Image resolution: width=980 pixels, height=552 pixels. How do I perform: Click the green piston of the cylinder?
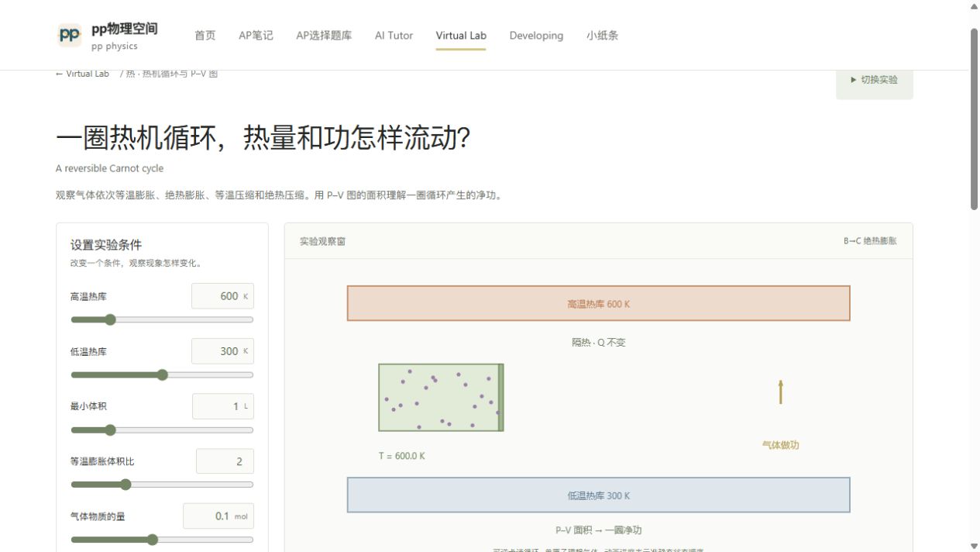[500, 397]
